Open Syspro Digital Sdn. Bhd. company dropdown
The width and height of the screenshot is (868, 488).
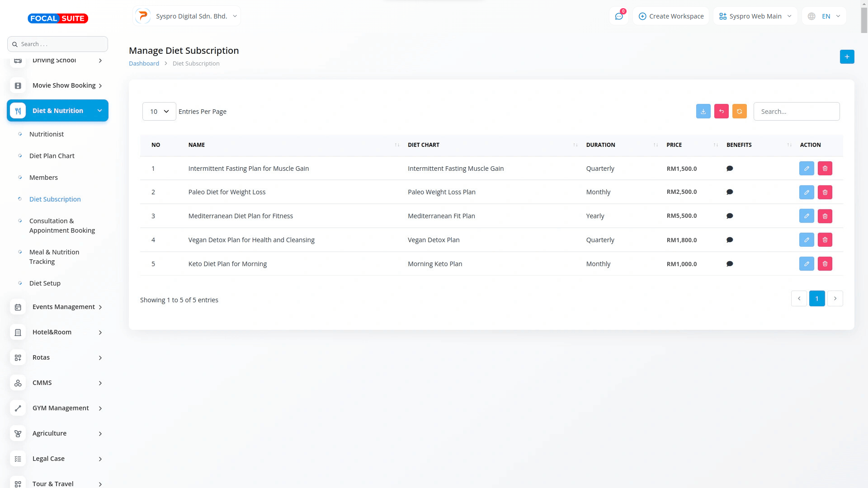(x=187, y=16)
